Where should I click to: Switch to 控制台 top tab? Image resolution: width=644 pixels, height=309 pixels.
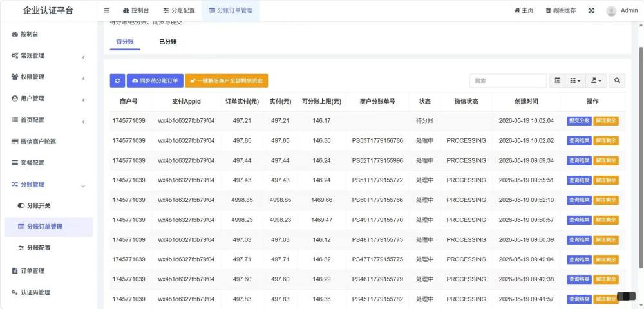(x=135, y=11)
